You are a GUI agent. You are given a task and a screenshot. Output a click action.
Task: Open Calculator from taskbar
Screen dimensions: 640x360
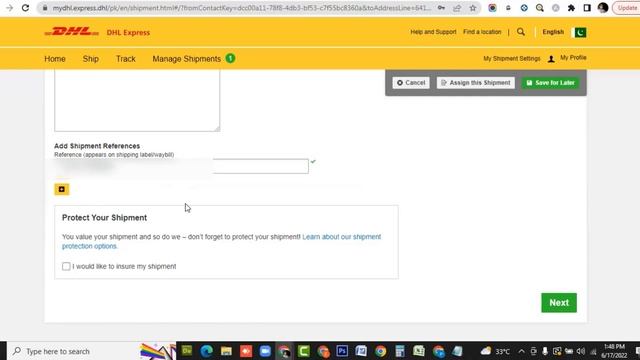pyautogui.click(x=400, y=351)
